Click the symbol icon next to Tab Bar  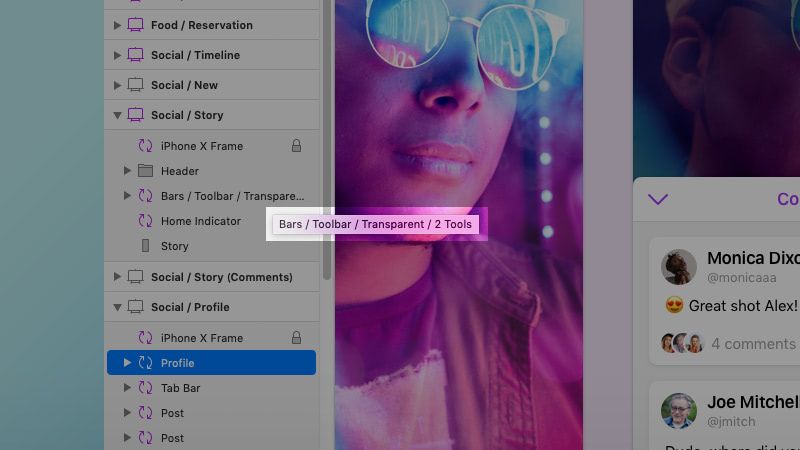[145, 388]
